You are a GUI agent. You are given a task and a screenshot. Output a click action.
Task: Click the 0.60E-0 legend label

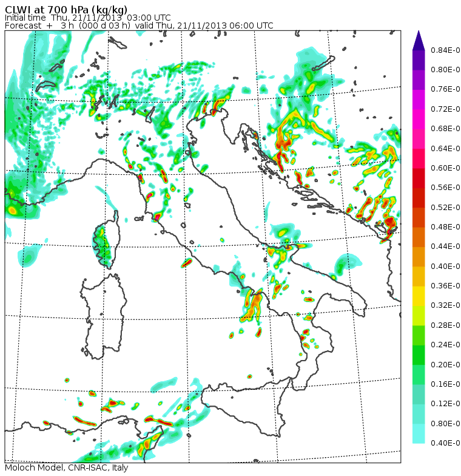[x=445, y=168]
